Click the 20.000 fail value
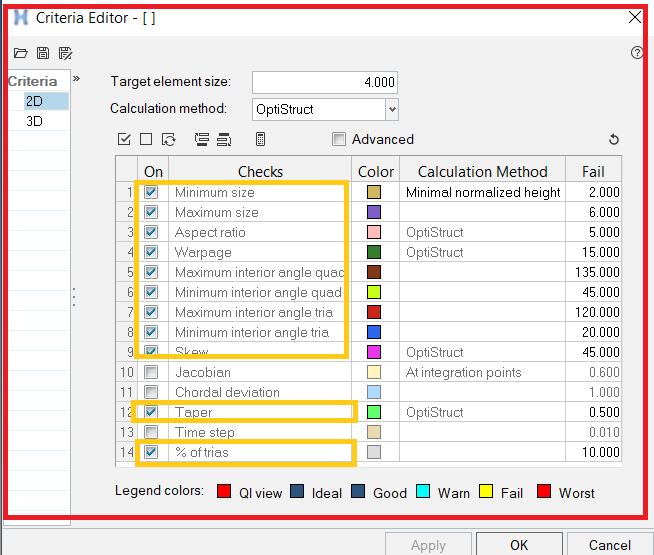 pos(594,332)
